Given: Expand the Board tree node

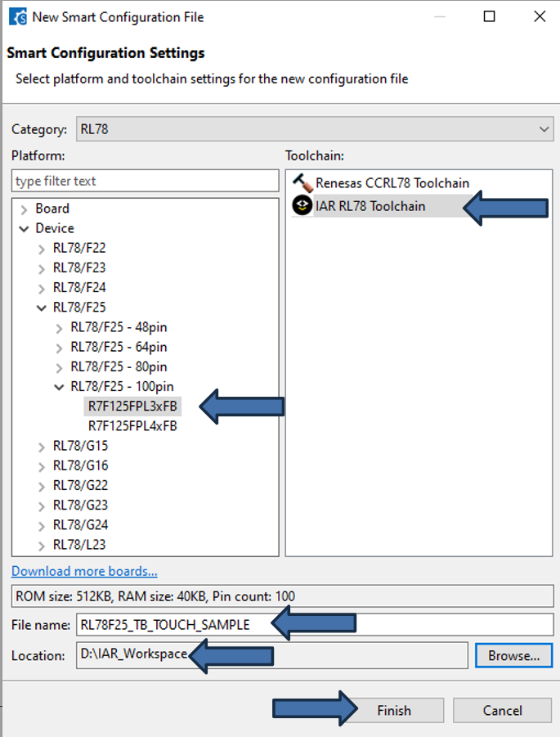Looking at the screenshot, I should pos(24,209).
